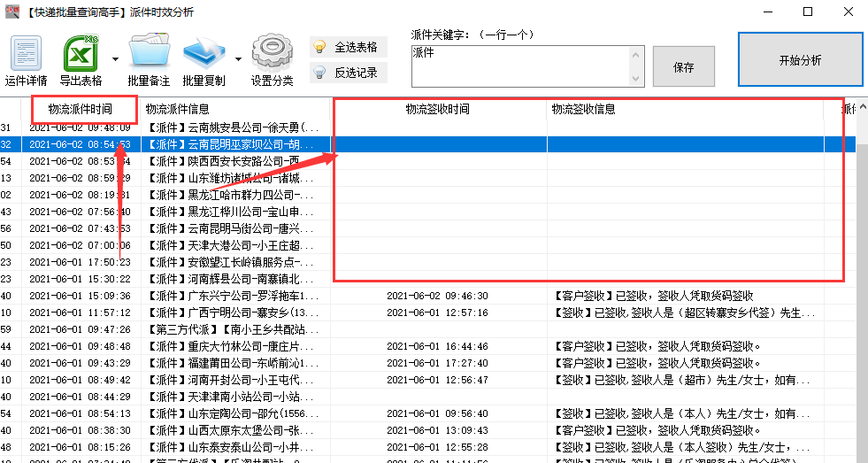
Task: Click the 物流签收时间 column header
Action: (x=438, y=109)
